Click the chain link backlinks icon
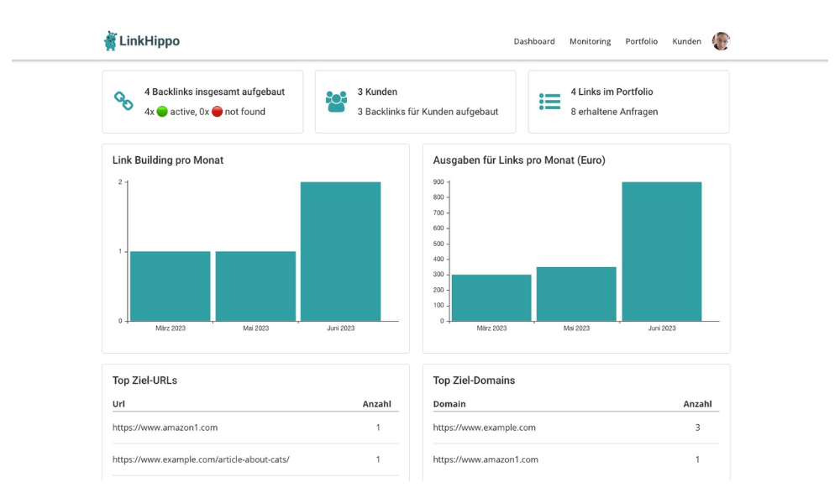This screenshot has height=504, width=840. [123, 102]
